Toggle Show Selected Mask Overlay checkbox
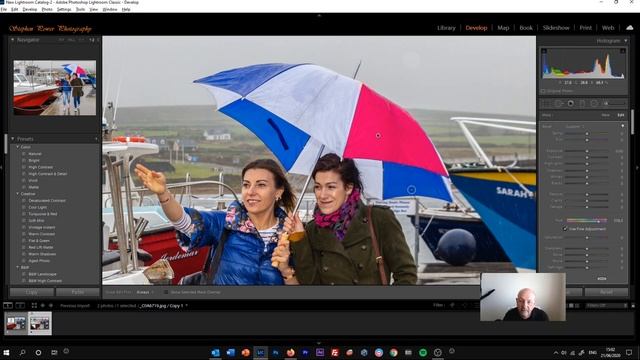Image resolution: width=640 pixels, height=360 pixels. [166, 292]
